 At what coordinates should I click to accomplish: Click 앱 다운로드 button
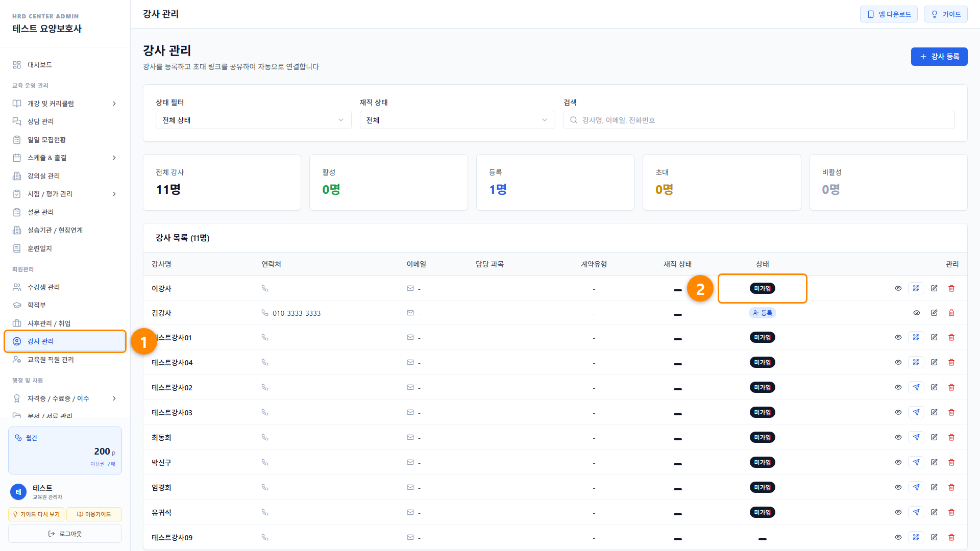coord(889,14)
